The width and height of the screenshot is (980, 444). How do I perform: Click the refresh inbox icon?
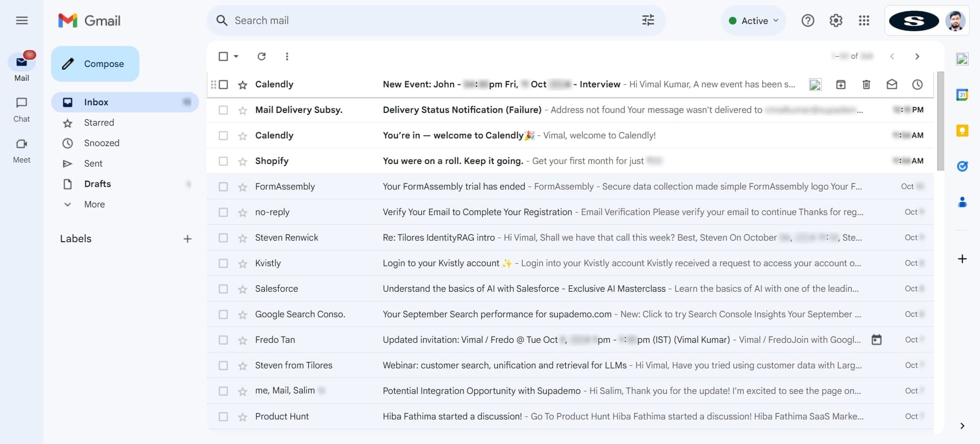pyautogui.click(x=261, y=56)
